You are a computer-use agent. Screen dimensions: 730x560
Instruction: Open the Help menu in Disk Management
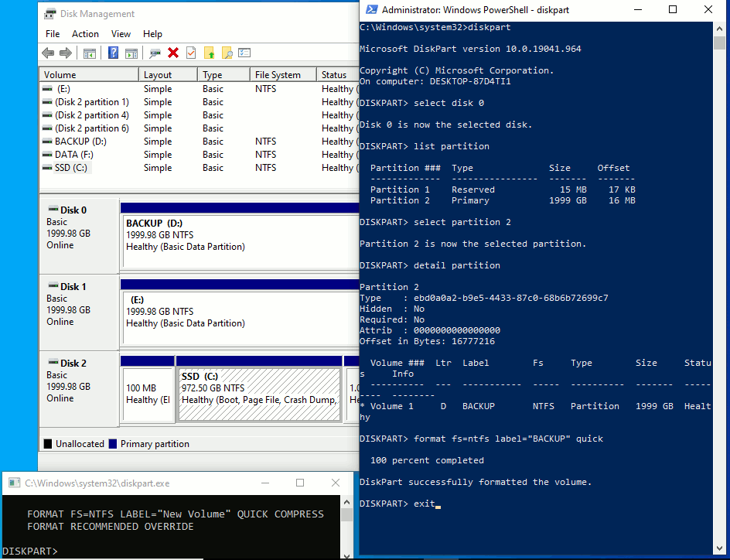pyautogui.click(x=152, y=34)
